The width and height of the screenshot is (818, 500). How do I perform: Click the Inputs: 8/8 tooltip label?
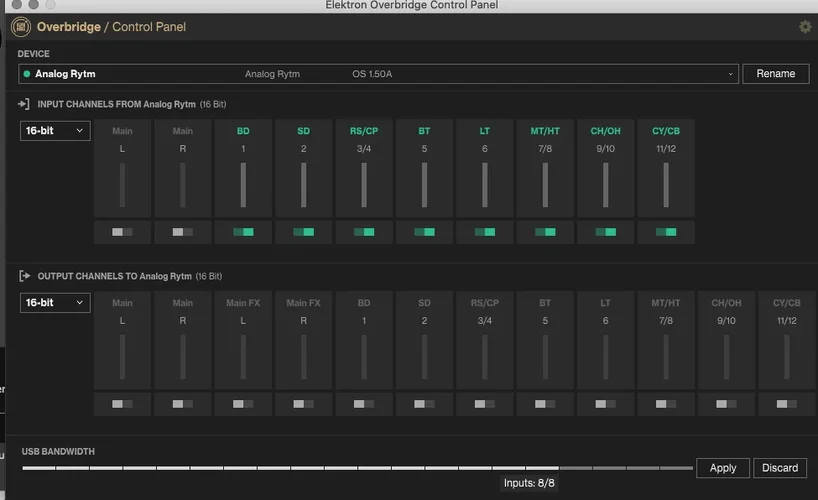(529, 483)
